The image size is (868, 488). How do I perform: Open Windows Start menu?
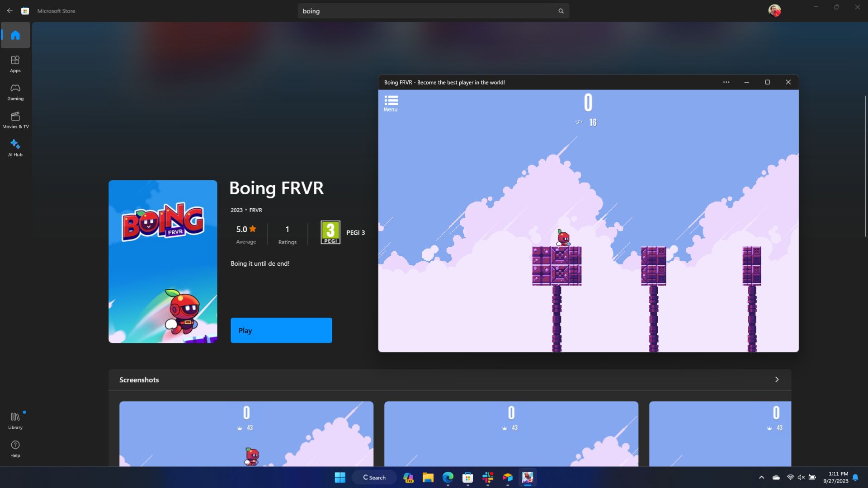pyautogui.click(x=340, y=478)
